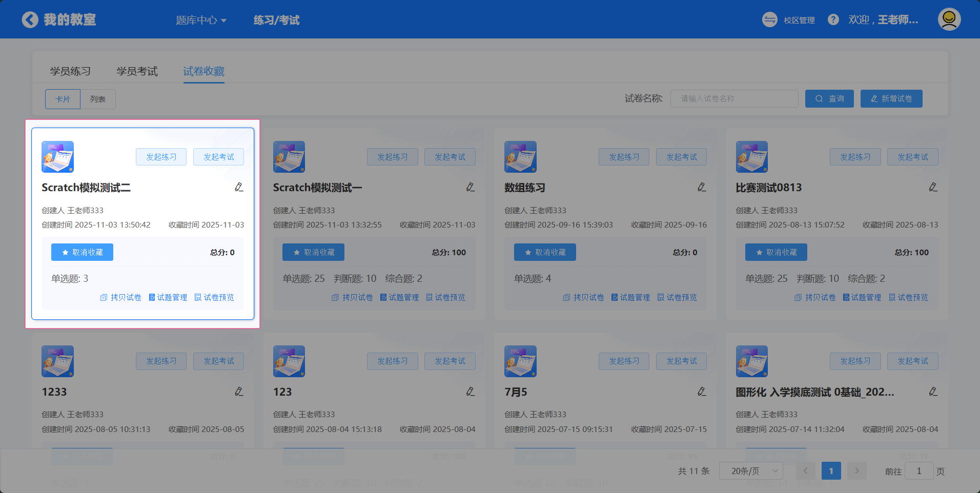Viewport: 980px width, 493px height.
Task: Click the next page arrow
Action: [856, 471]
